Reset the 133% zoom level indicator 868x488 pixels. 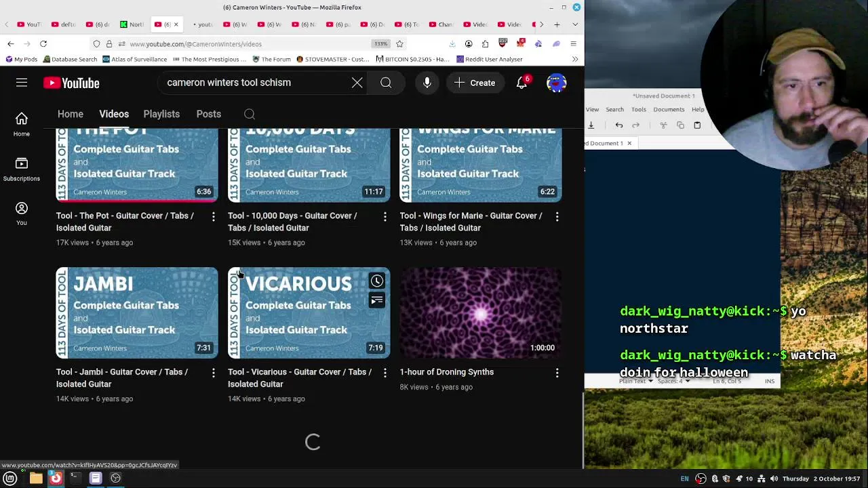point(380,43)
